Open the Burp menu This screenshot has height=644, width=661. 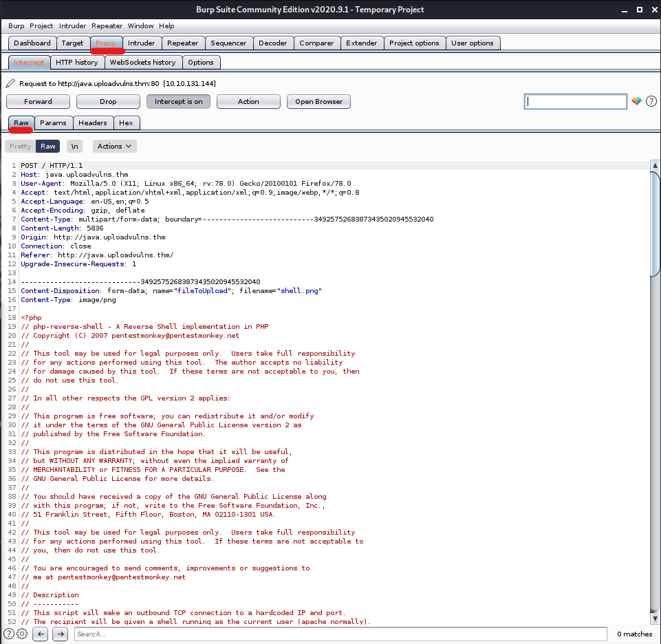pyautogui.click(x=16, y=25)
